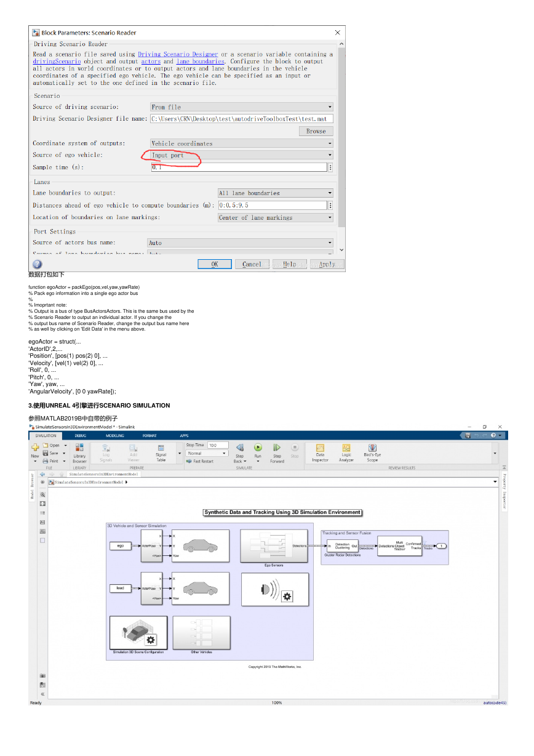Open Coordinate system of outputs dropdown
This screenshot has width=534, height=756.
(x=242, y=143)
